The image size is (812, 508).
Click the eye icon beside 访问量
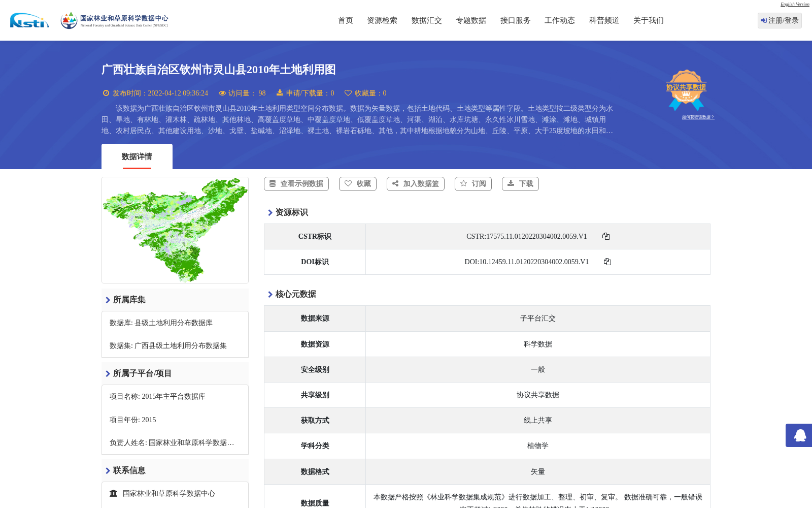point(222,93)
